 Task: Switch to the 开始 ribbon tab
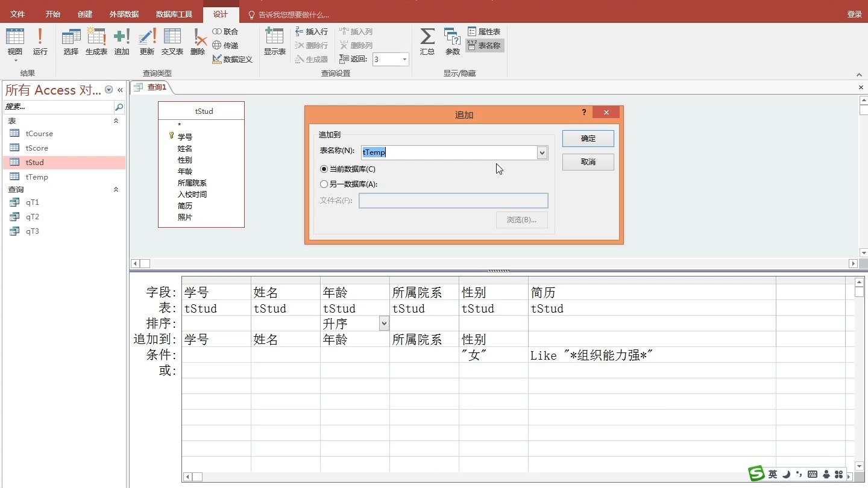coord(52,14)
